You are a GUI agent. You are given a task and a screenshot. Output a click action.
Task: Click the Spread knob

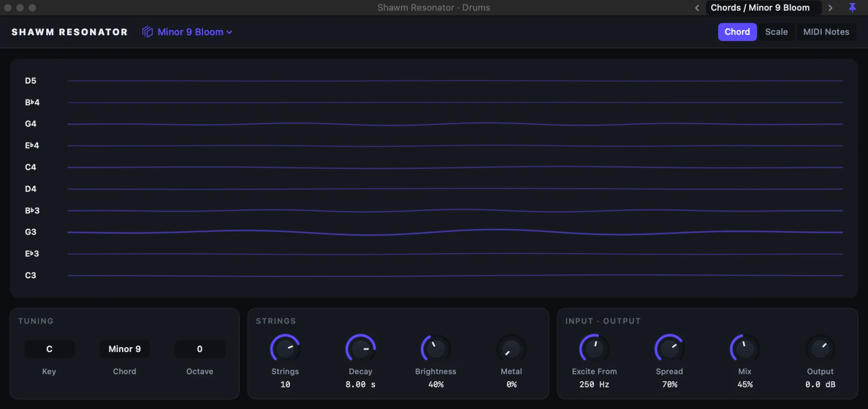coord(669,348)
